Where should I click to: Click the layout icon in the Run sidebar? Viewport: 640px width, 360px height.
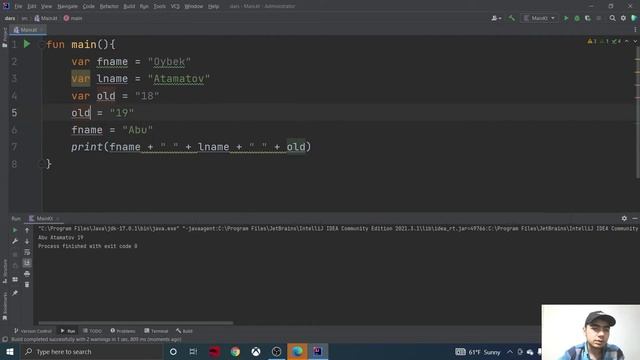pyautogui.click(x=15, y=280)
